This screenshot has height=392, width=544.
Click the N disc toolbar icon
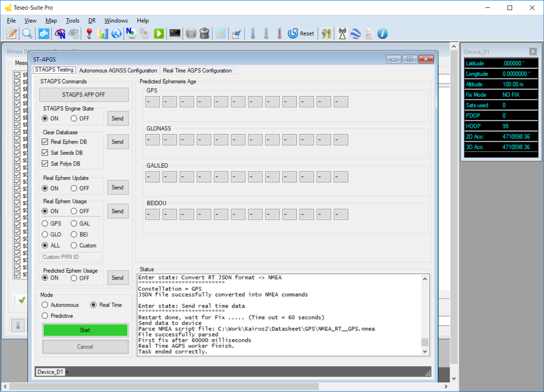point(131,33)
